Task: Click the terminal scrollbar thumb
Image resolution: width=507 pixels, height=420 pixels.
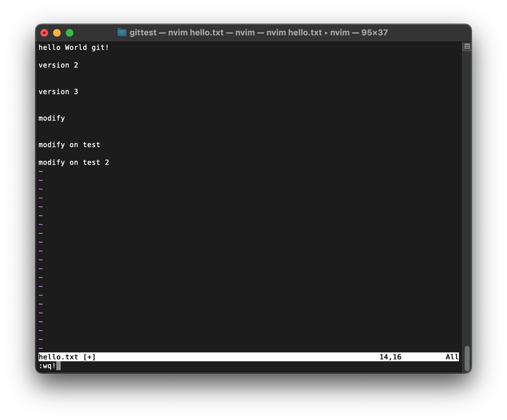Action: point(467,359)
